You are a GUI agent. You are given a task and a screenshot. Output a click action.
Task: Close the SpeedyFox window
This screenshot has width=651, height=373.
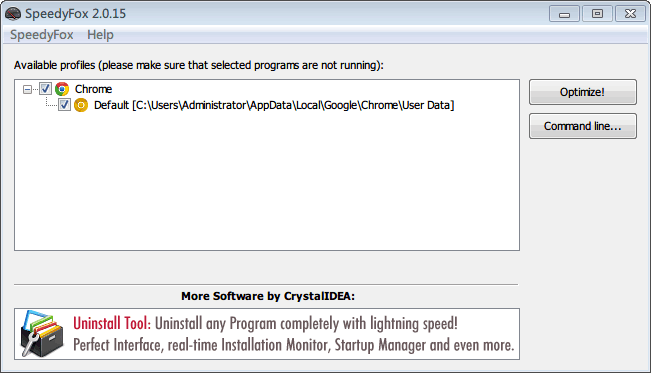[x=630, y=14]
